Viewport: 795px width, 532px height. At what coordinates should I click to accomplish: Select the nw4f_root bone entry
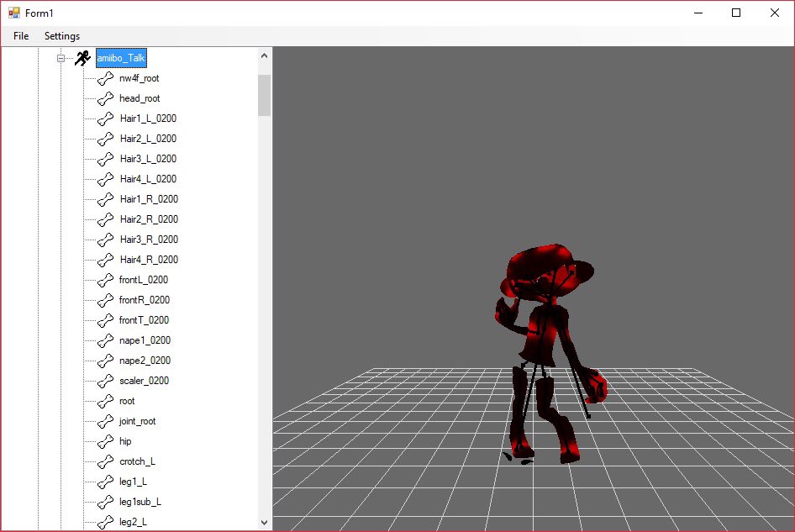[139, 78]
